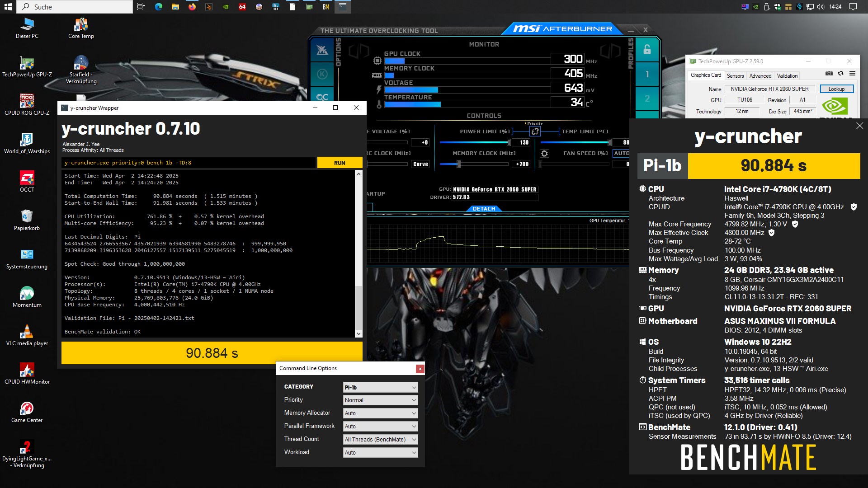
Task: Toggle the power/temp limit Priority link icon
Action: coord(535,131)
